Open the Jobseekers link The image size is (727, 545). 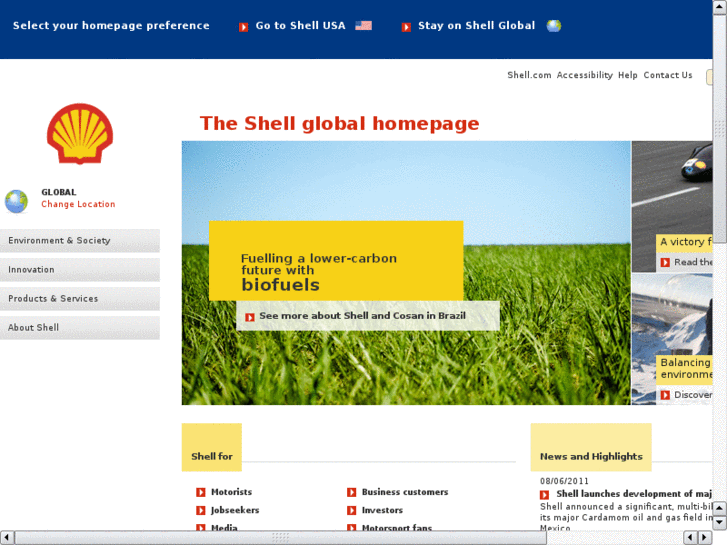coord(235,510)
